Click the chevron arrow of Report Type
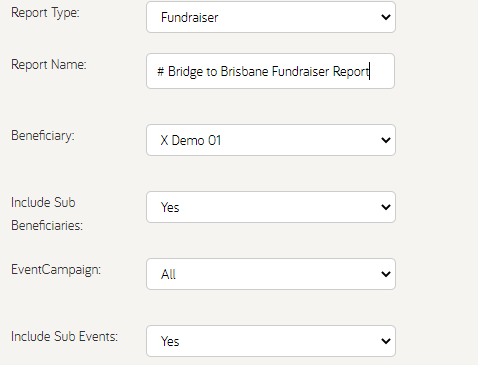The width and height of the screenshot is (478, 365). pos(386,17)
